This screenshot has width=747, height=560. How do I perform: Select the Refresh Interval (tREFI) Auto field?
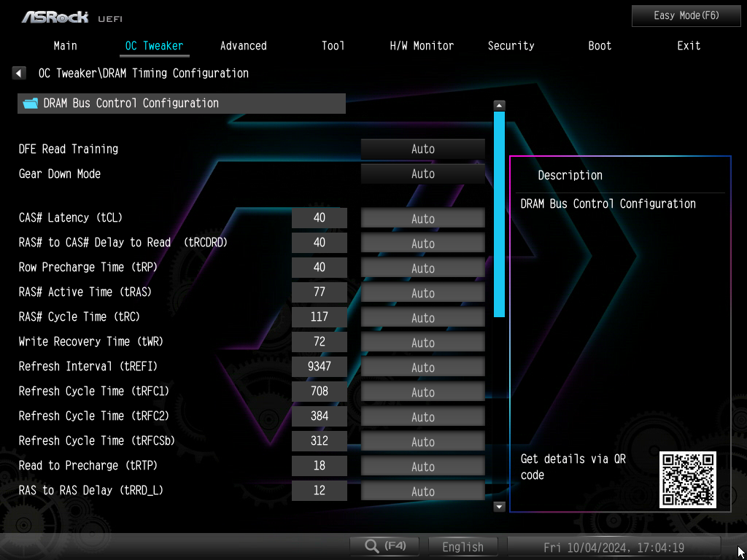422,367
